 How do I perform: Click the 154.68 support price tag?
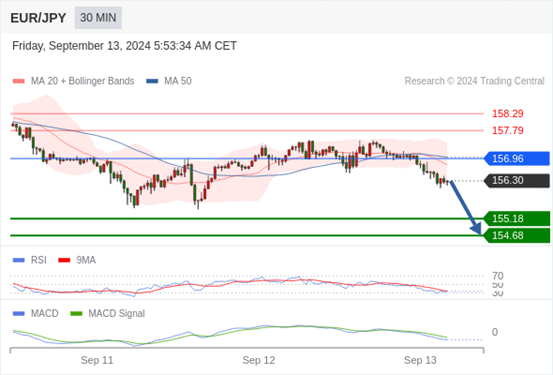point(517,235)
